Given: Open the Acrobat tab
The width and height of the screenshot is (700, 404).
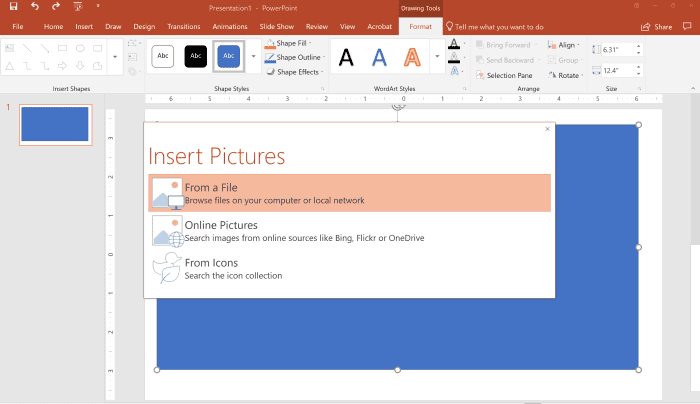Looking at the screenshot, I should (x=379, y=27).
